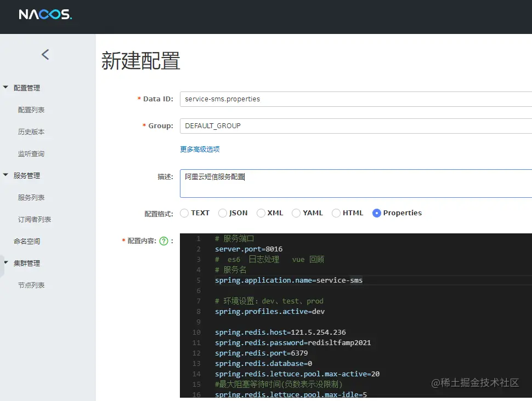Click comment line # 服务端口
Screen dimensions: 532x401
(x=234, y=239)
